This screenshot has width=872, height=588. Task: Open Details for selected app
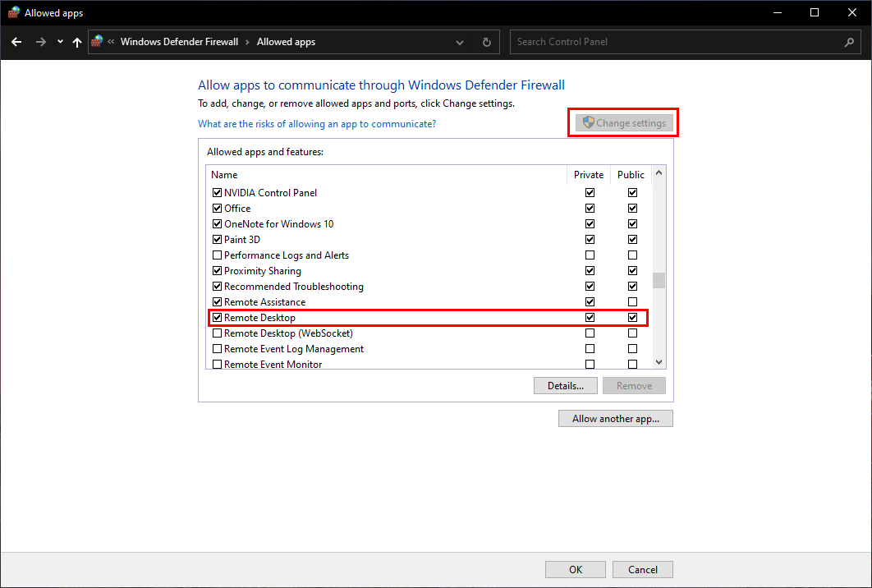(566, 385)
